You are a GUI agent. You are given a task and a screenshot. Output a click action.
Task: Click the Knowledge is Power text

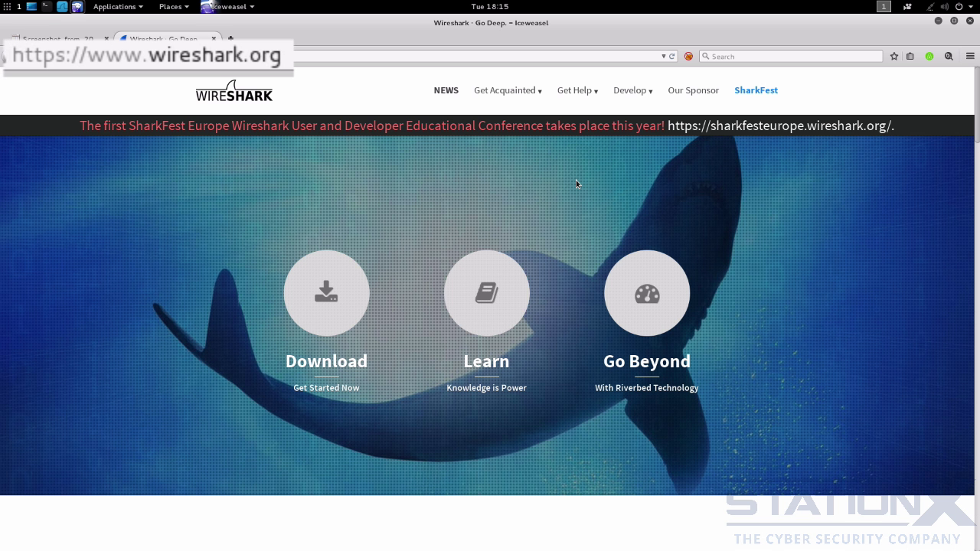486,388
